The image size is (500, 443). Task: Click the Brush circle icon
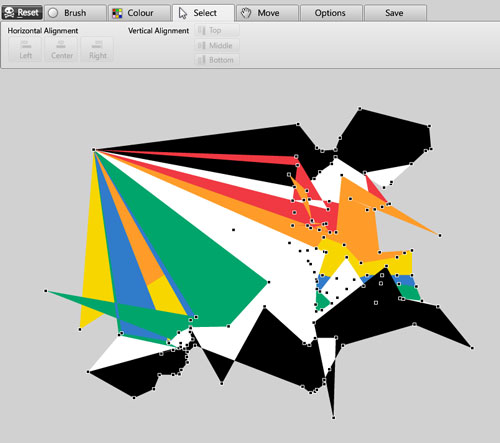tap(53, 13)
